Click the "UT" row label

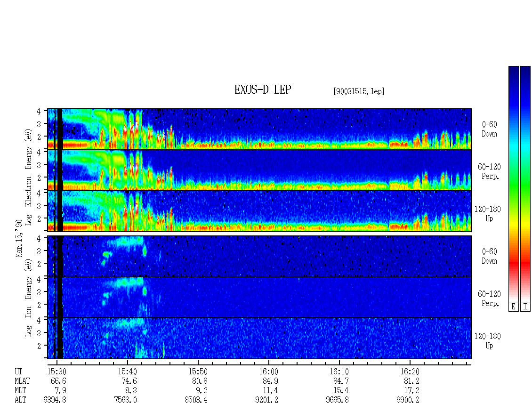click(18, 372)
